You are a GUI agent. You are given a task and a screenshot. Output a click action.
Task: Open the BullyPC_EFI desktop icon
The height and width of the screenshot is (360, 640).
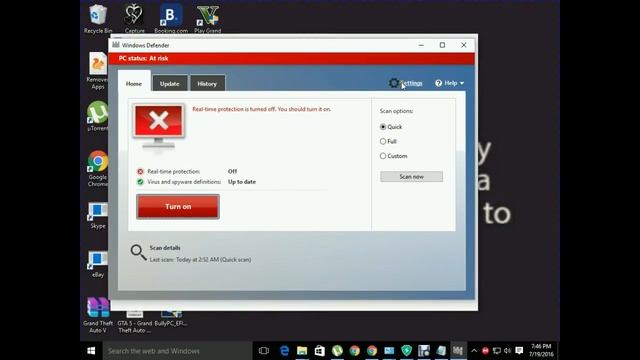pos(171,318)
